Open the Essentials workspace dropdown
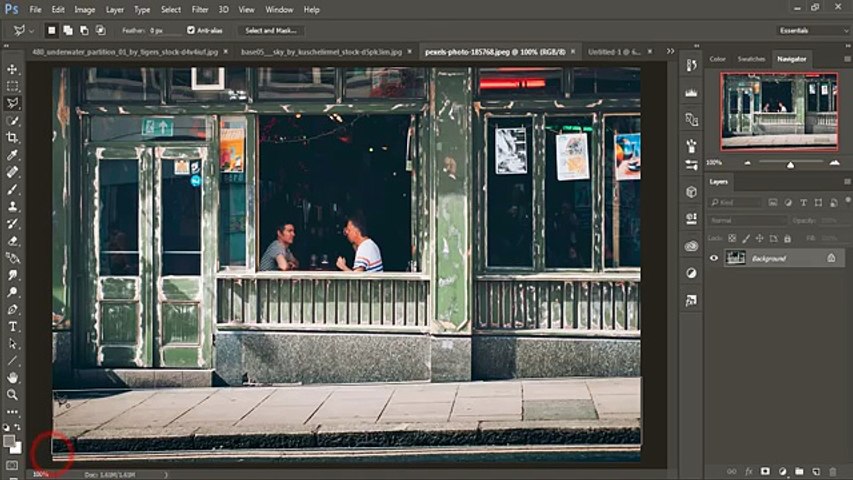This screenshot has height=480, width=853. (x=813, y=30)
